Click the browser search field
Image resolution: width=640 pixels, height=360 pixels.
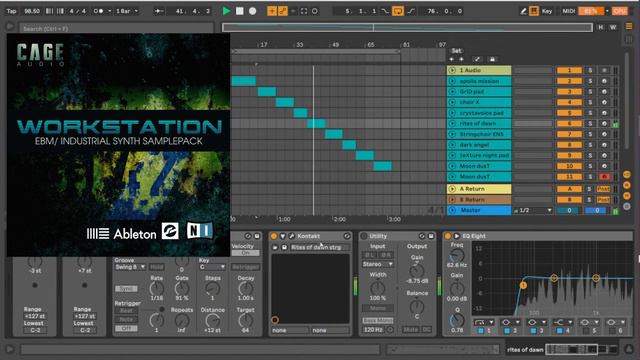(x=116, y=28)
